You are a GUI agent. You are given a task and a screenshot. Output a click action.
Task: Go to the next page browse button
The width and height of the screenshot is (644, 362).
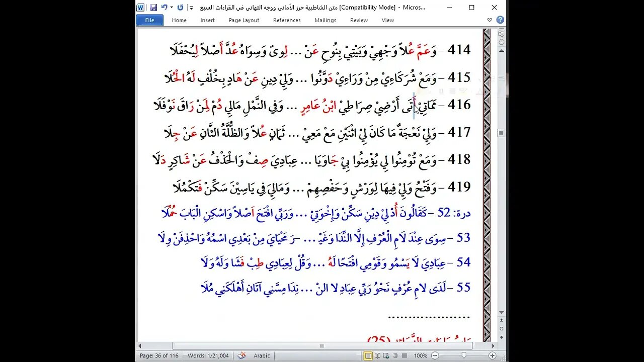[x=501, y=337]
